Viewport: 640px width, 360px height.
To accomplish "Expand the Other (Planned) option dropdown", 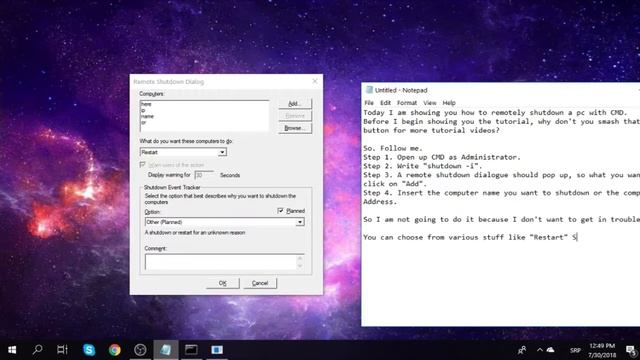I will 300,222.
